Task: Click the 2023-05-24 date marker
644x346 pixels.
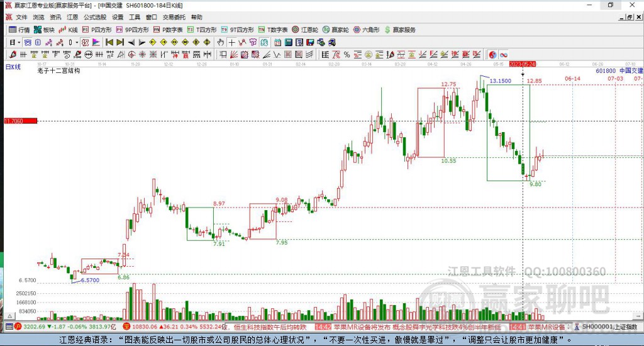Action: pyautogui.click(x=523, y=64)
